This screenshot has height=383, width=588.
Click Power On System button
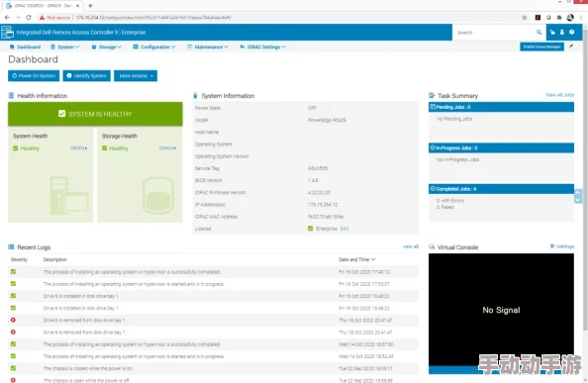click(34, 75)
